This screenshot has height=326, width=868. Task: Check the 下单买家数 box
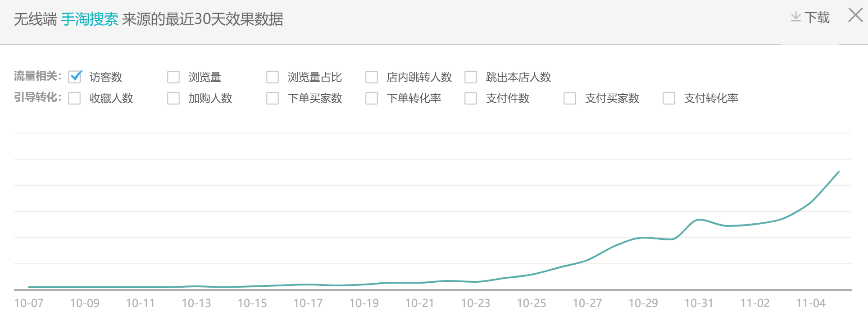pos(273,98)
